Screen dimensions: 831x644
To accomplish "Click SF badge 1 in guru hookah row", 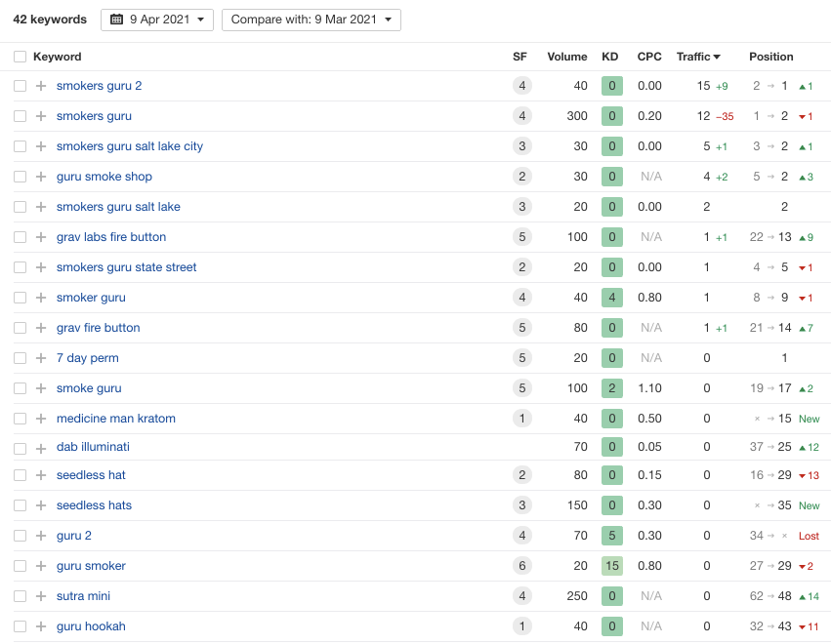I will click(522, 626).
